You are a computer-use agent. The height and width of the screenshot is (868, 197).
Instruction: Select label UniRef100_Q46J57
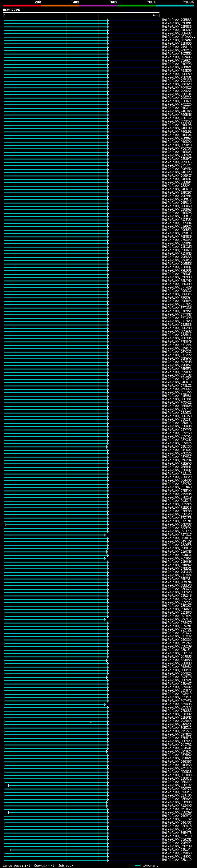(177, 822)
